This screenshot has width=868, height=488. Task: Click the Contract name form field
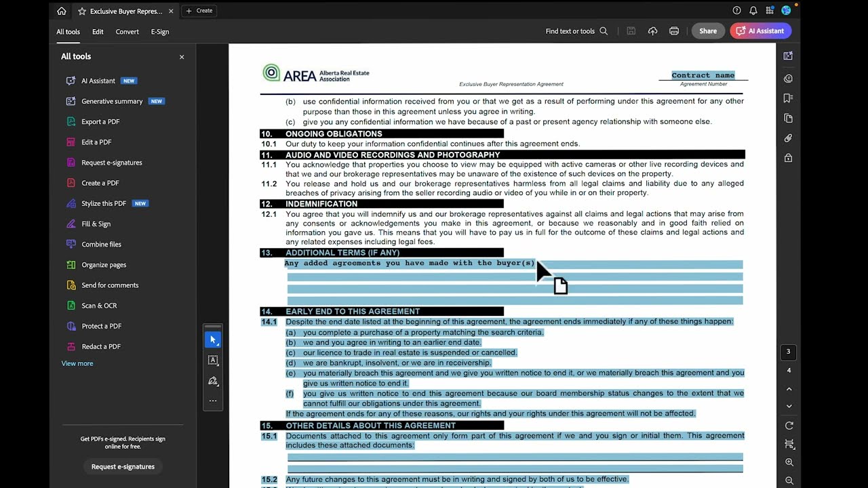(x=703, y=75)
